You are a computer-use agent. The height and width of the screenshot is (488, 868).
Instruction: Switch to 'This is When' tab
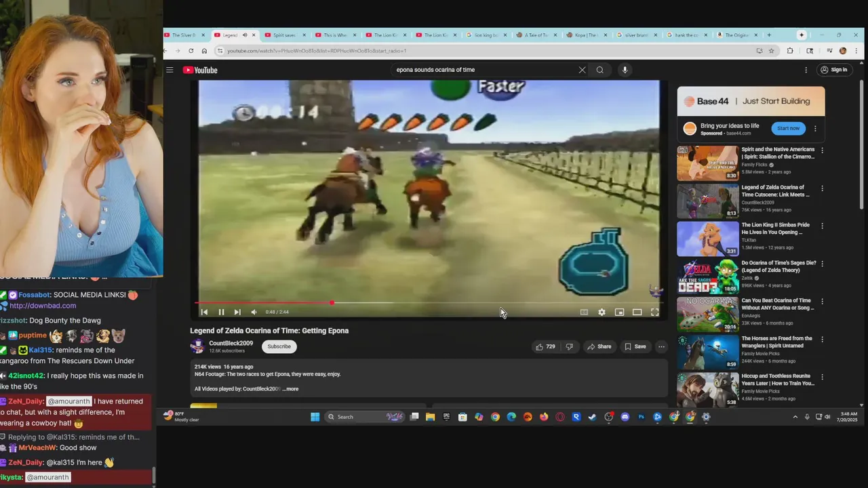[x=335, y=35]
